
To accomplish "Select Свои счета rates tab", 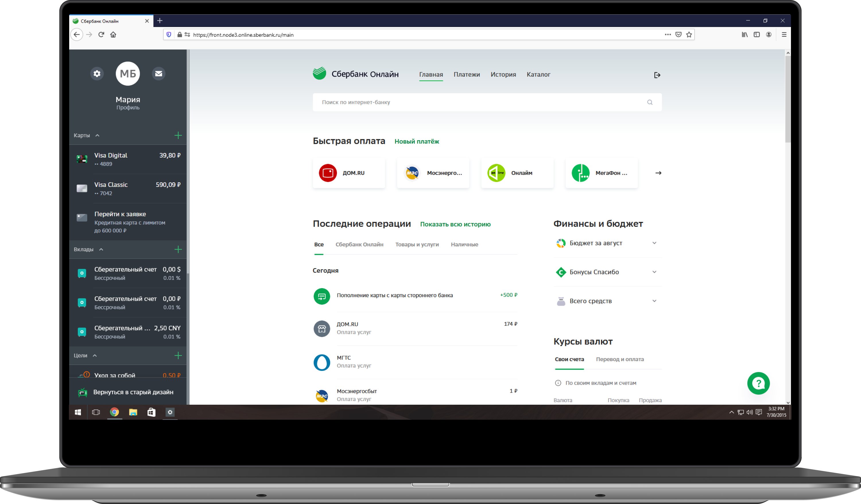I will click(x=569, y=359).
